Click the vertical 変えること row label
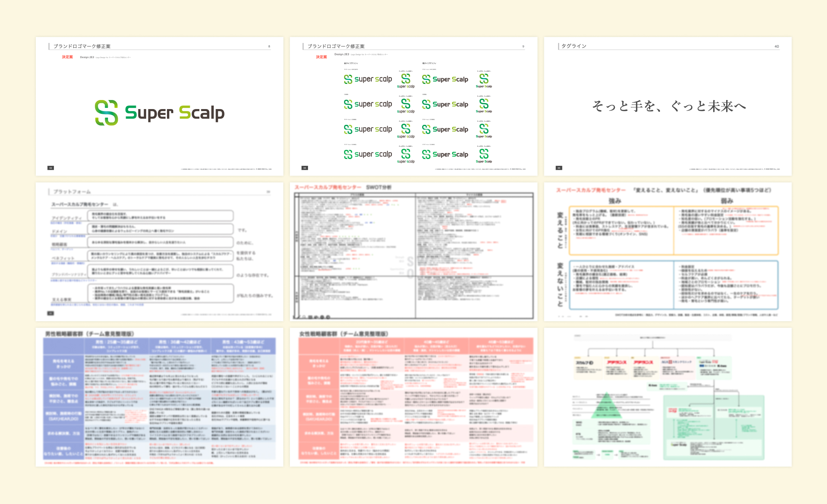Viewport: 827px width, 504px height. pyautogui.click(x=560, y=230)
